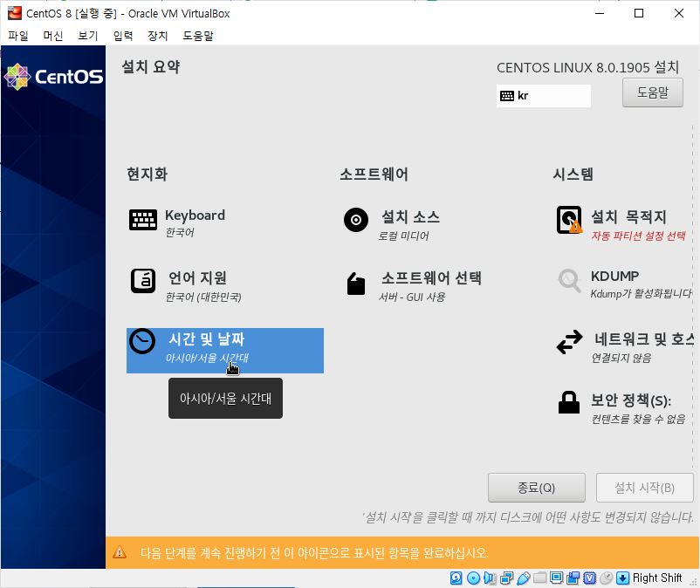Open network arrows icon for 네트워크 및 호스트
Image resolution: width=700 pixels, height=588 pixels.
coord(569,342)
